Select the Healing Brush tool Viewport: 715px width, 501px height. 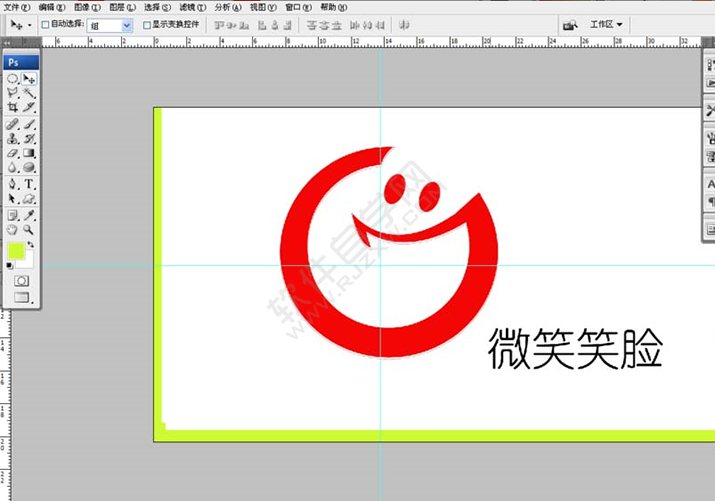coord(13,124)
